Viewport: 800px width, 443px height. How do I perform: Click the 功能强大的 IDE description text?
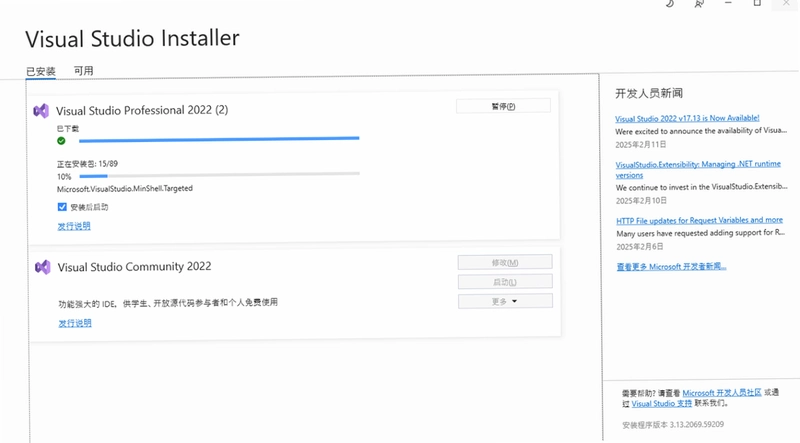click(x=168, y=303)
